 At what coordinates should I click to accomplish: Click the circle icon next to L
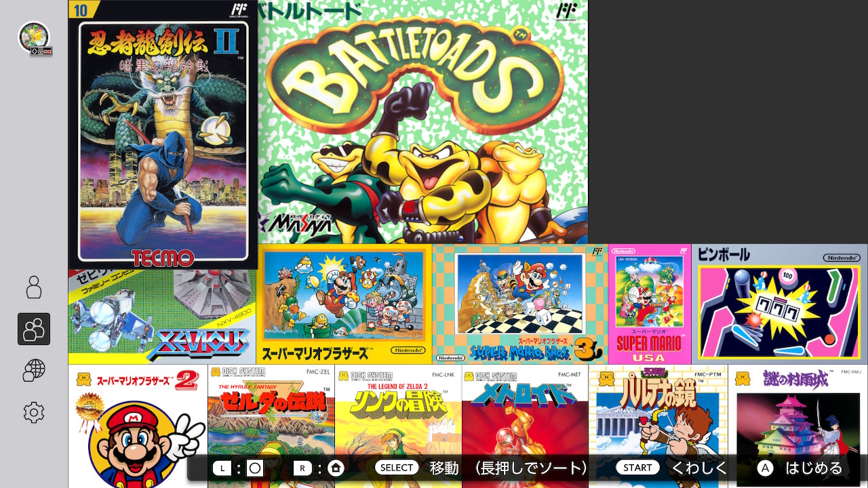(x=255, y=468)
